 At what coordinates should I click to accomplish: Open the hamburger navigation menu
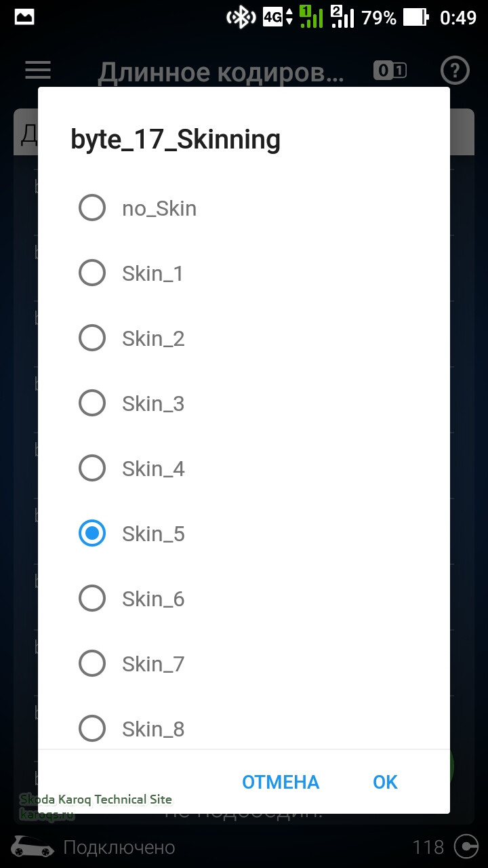tap(38, 70)
